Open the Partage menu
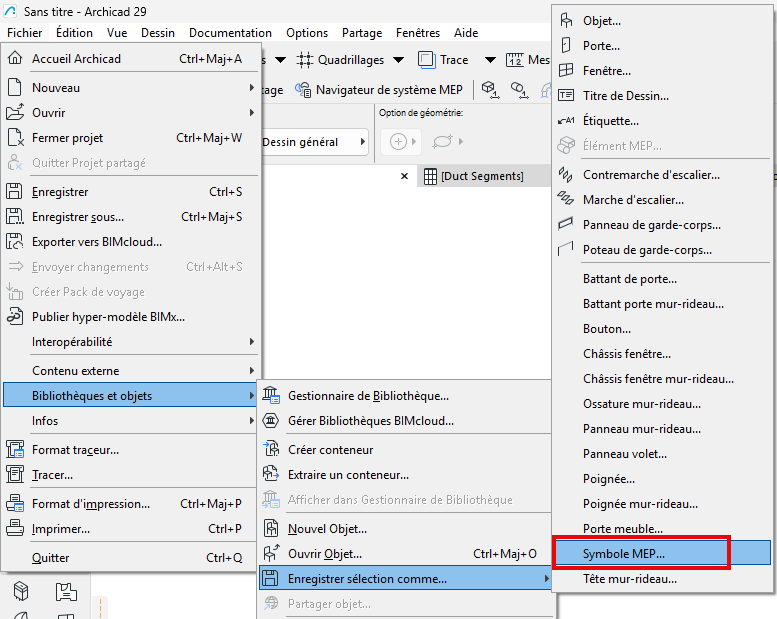 pyautogui.click(x=362, y=33)
